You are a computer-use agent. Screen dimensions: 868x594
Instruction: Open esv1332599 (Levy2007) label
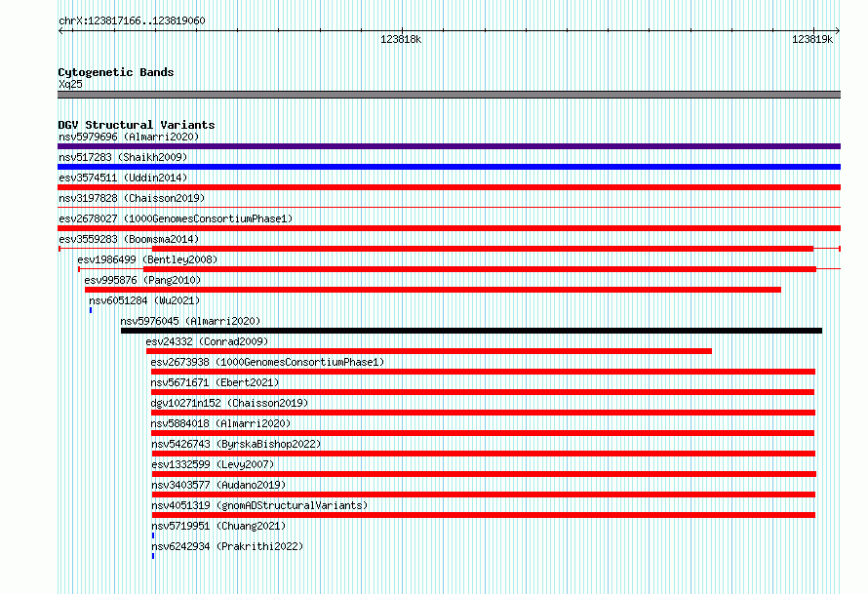(213, 464)
